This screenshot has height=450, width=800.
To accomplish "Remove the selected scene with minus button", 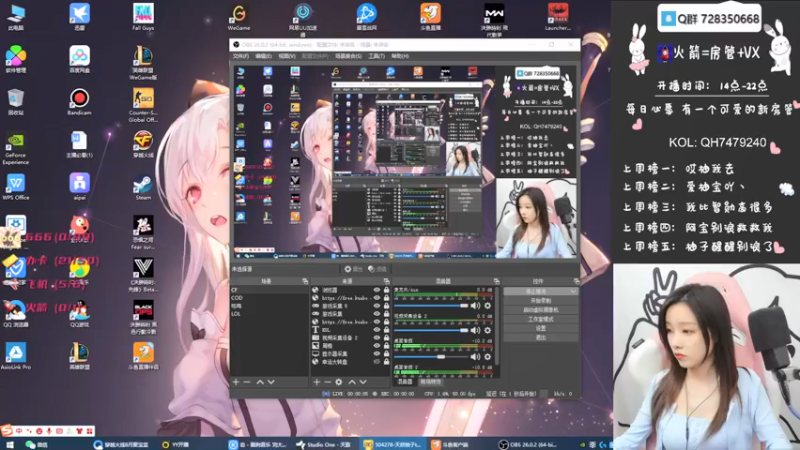I will [x=247, y=382].
